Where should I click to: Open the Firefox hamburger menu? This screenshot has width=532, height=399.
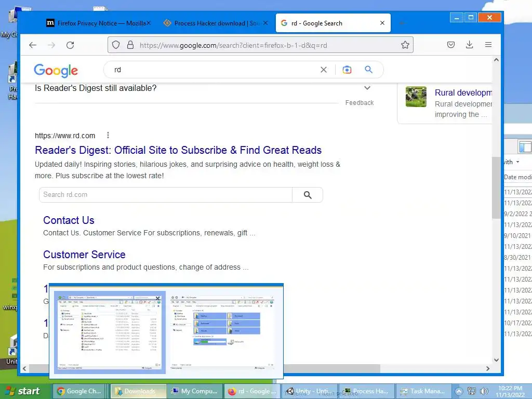coord(488,45)
